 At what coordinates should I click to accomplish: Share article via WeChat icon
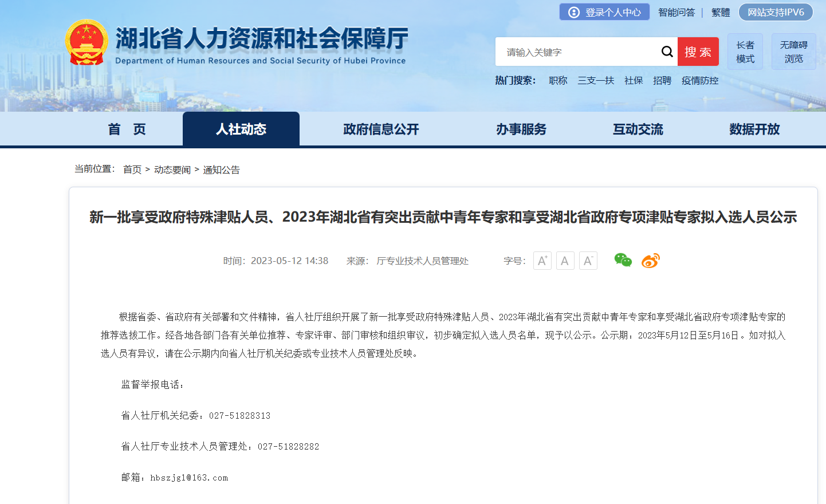(623, 261)
